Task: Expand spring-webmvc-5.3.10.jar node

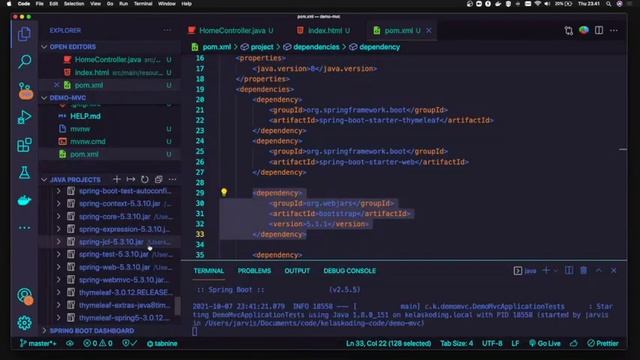Action: point(59,280)
